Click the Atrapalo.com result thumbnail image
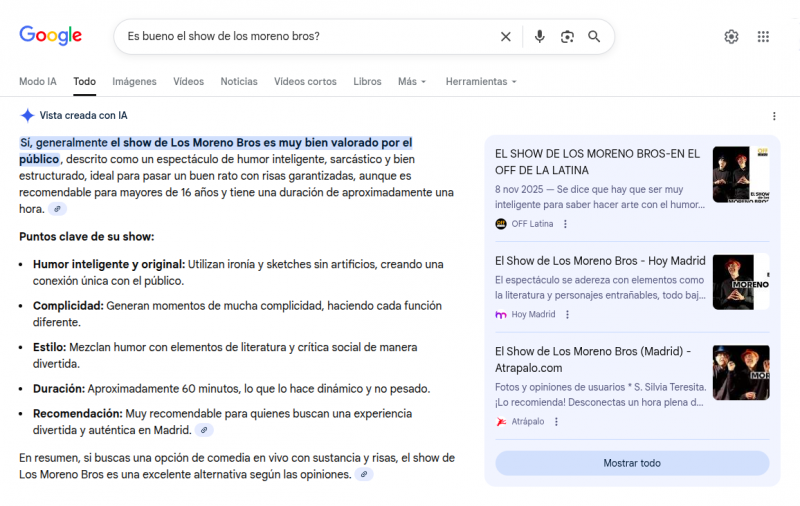 click(741, 372)
